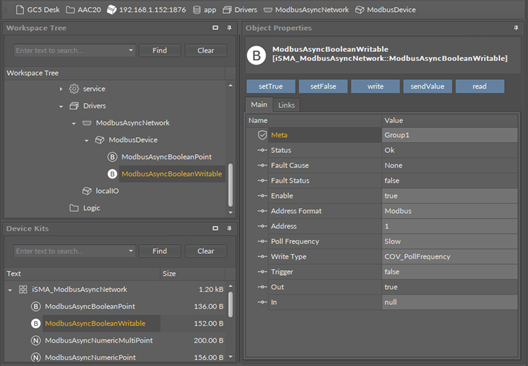Click the app database icon in breadcrumb

click(197, 10)
